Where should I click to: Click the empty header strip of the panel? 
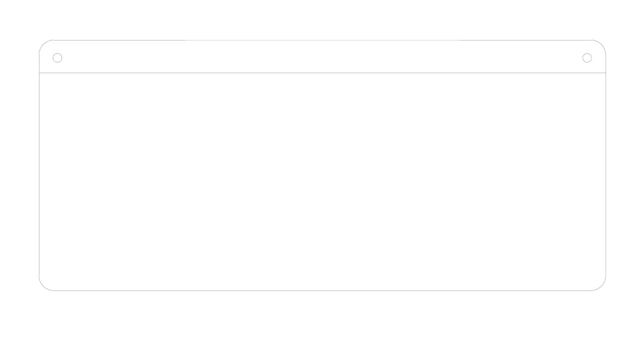coord(322,57)
